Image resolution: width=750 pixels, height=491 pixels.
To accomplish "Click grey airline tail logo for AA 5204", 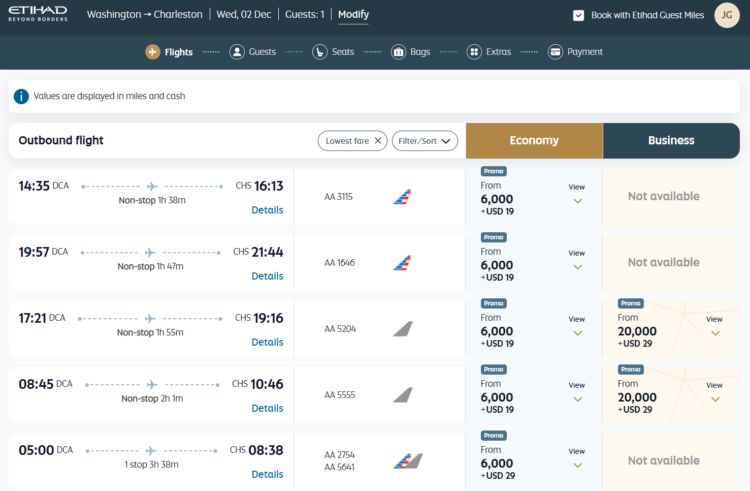I will tap(403, 329).
